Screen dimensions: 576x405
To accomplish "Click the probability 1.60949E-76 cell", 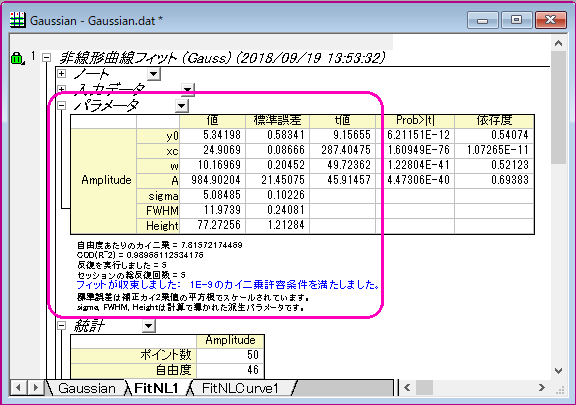I will 415,150.
